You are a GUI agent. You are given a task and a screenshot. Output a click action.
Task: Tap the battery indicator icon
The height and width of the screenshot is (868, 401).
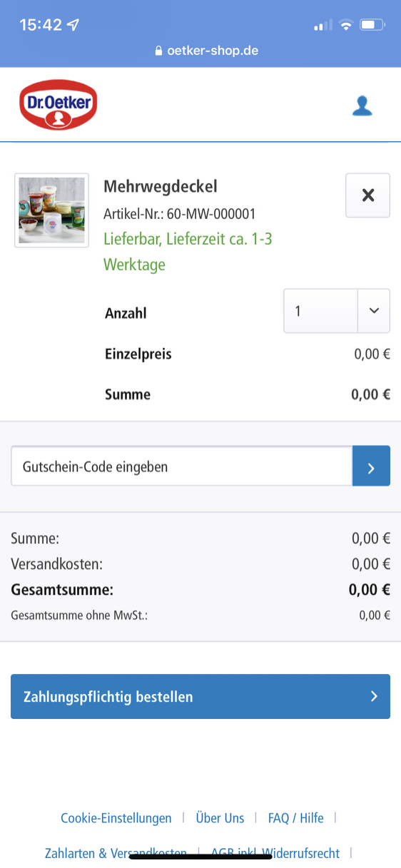click(x=372, y=25)
